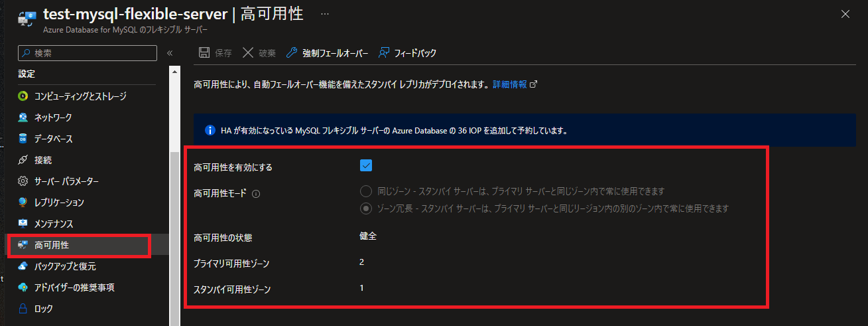Click the 高可用性 sidebar icon
The height and width of the screenshot is (326, 868).
[x=23, y=245]
